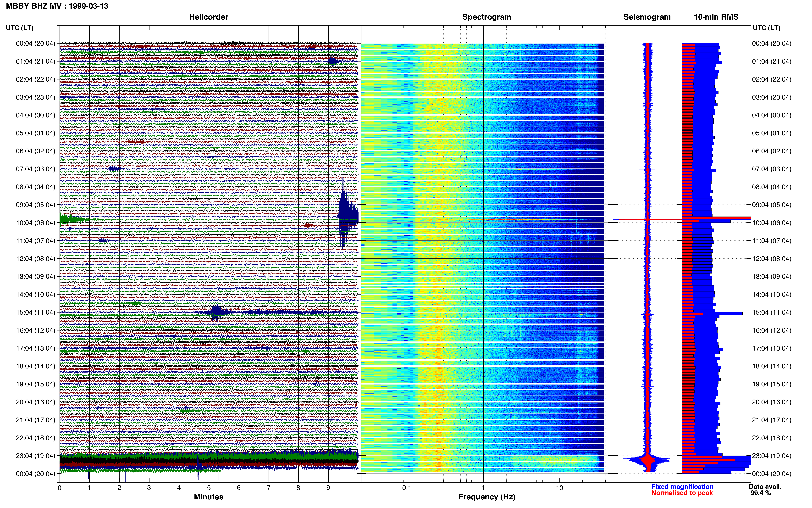Click left time label '19:04 (15:04)'
812x508 pixels.
(x=36, y=384)
